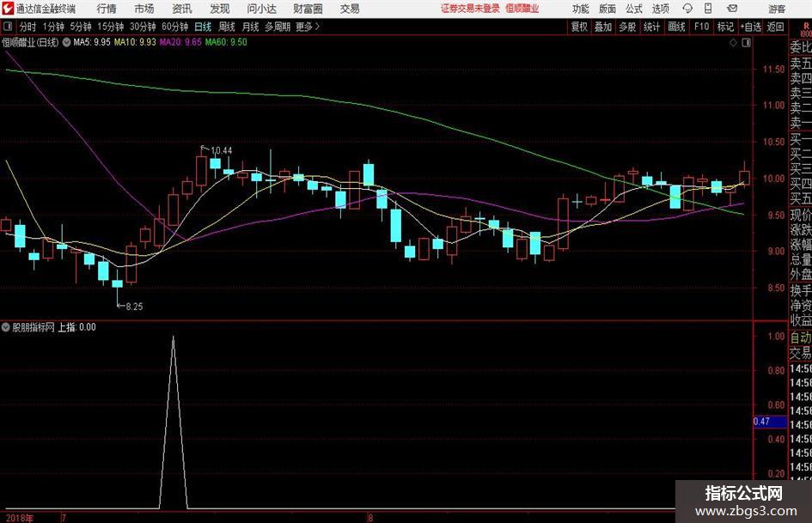Click the 自动 label in right panel
The image size is (812, 523).
tap(800, 338)
